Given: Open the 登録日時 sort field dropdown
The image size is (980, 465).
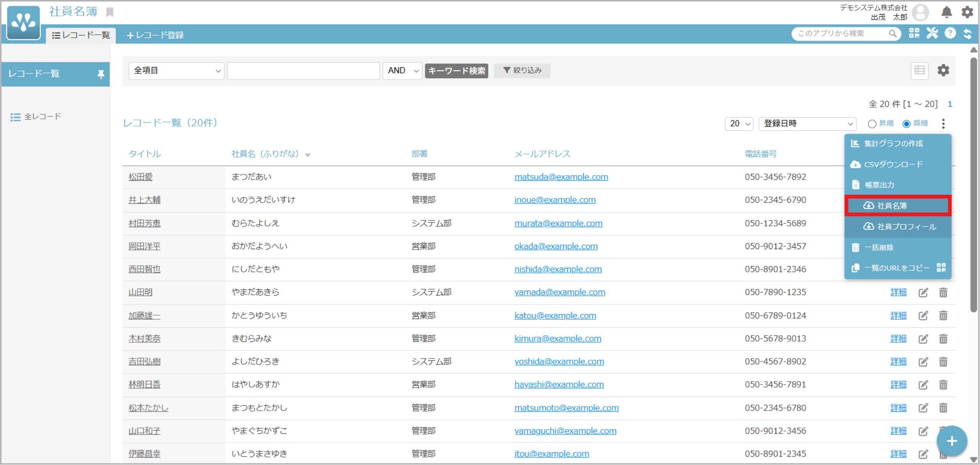Looking at the screenshot, I should pyautogui.click(x=807, y=124).
